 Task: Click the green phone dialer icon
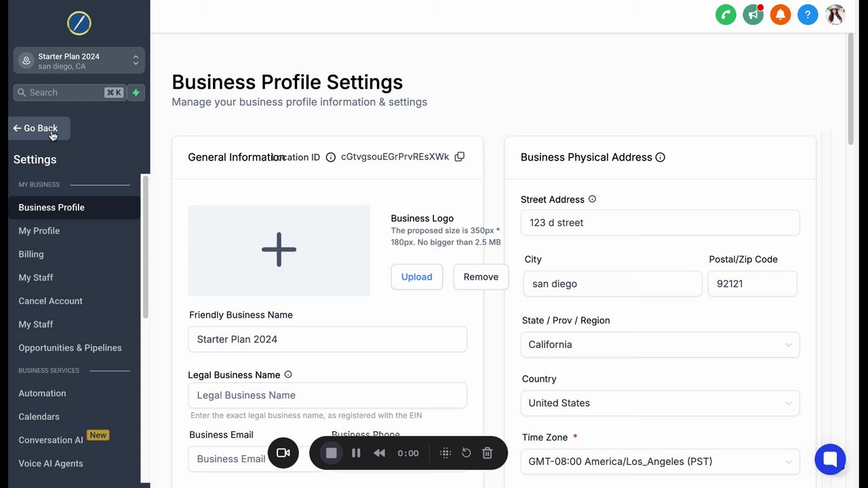pos(726,14)
